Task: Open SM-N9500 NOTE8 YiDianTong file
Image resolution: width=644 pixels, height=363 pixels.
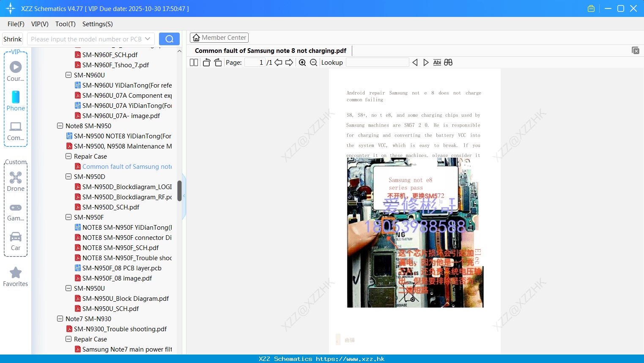Action: 123,136
